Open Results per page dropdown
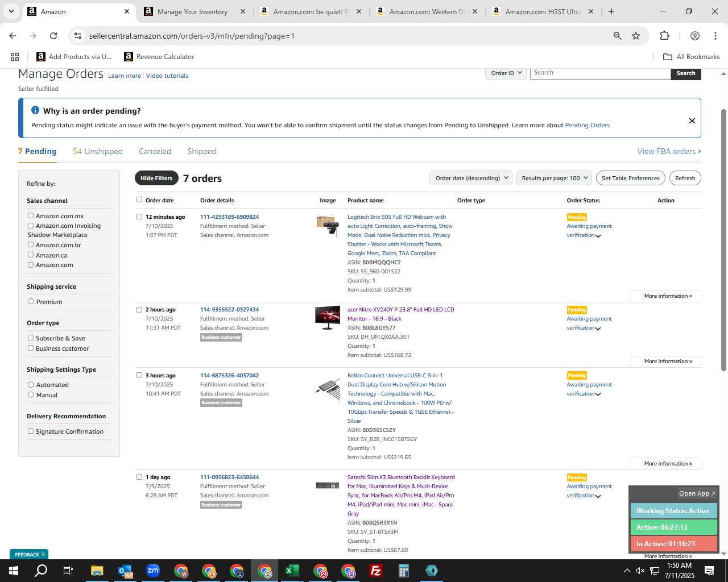Image resolution: width=728 pixels, height=582 pixels. [555, 178]
